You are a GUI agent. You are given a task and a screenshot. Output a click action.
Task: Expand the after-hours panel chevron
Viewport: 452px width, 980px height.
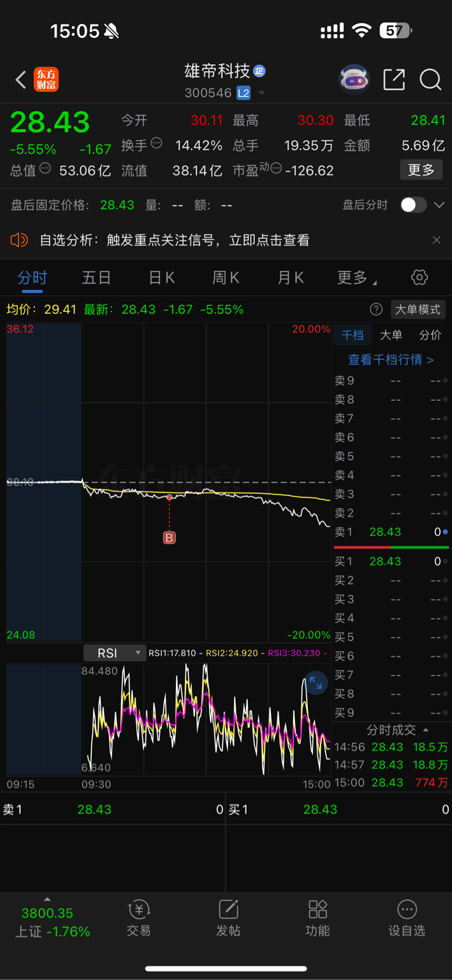pyautogui.click(x=439, y=205)
